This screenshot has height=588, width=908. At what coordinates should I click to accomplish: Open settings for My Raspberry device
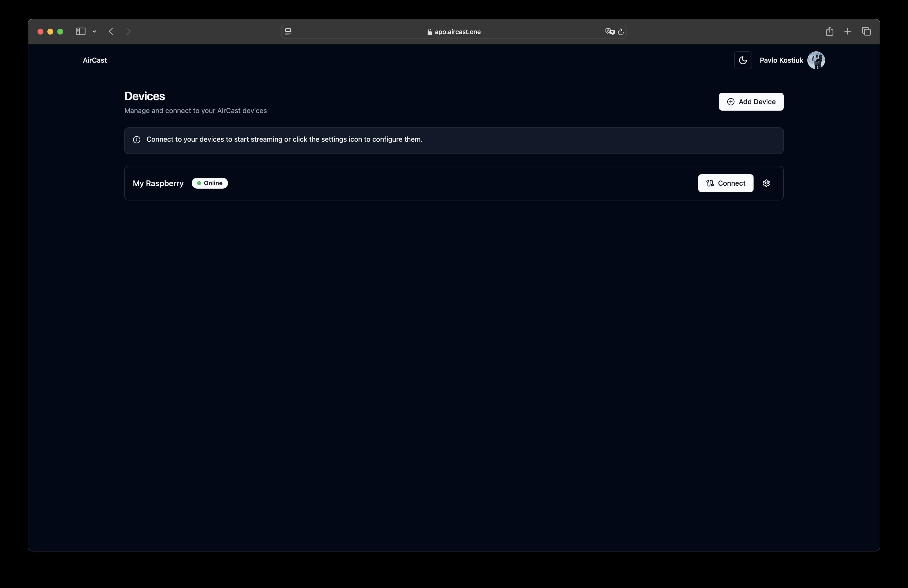(766, 183)
